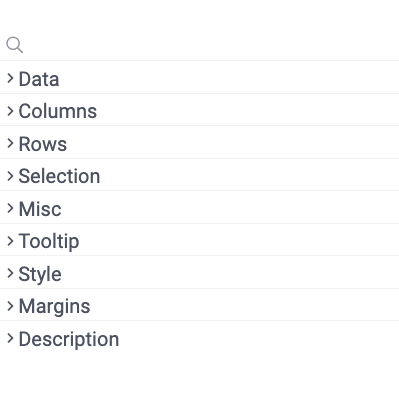This screenshot has height=408, width=399.
Task: Open the Style category label
Action: point(40,275)
